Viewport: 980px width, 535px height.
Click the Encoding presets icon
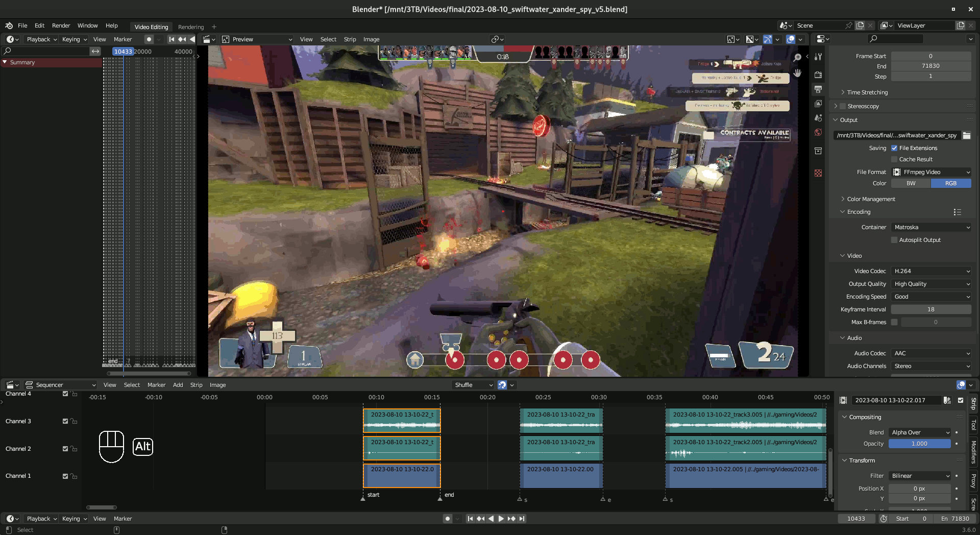pyautogui.click(x=958, y=212)
